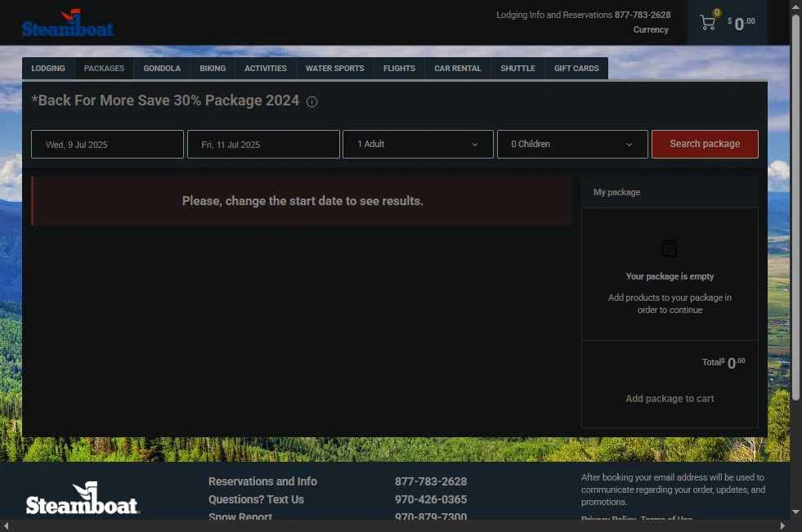Click the empty package box icon
802x532 pixels.
click(x=670, y=248)
